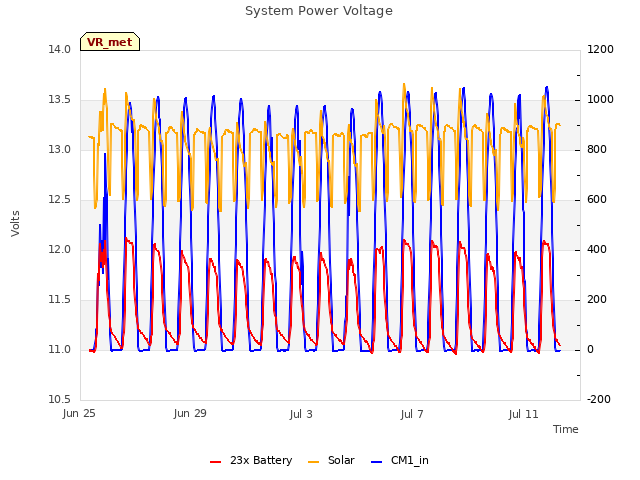Click the 0 right axis value
The image size is (640, 480).
590,349
